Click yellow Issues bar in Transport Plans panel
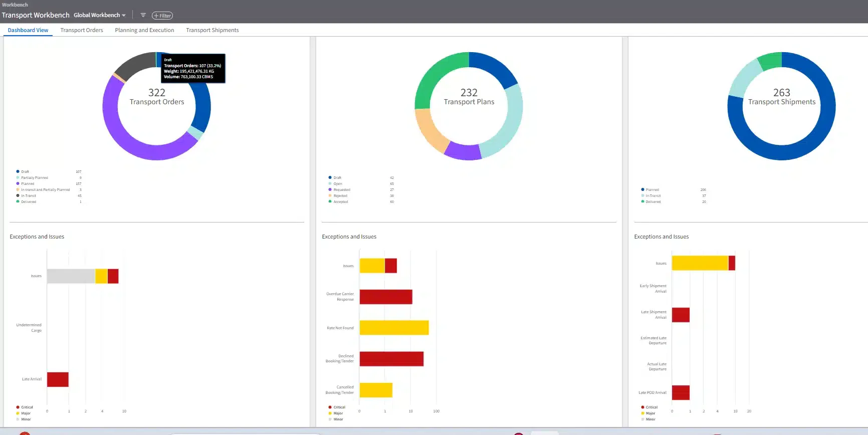This screenshot has width=868, height=435. pos(372,266)
